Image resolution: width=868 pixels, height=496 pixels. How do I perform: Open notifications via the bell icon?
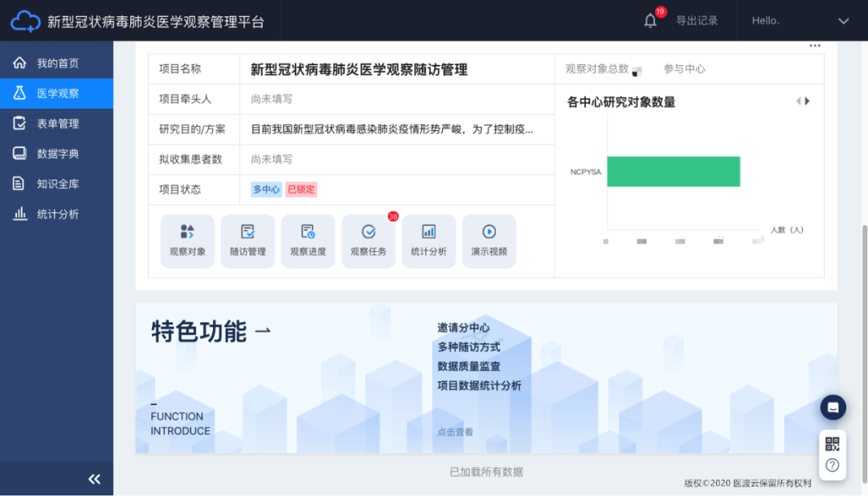651,20
